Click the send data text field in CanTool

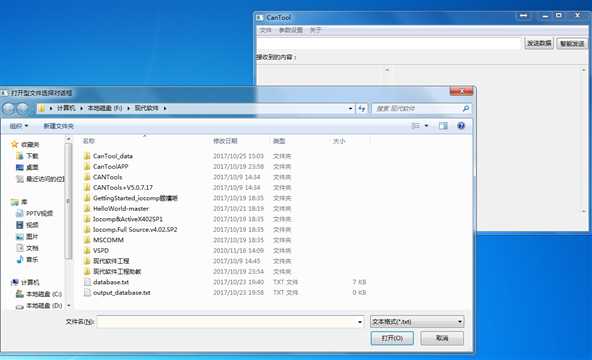coord(389,43)
